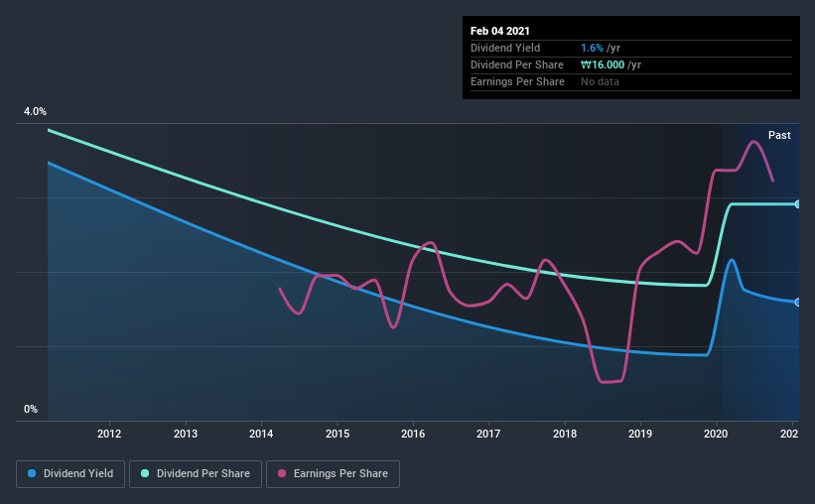Screen dimensions: 815x504
Task: Click the 2018 x-axis label
Action: tap(565, 434)
